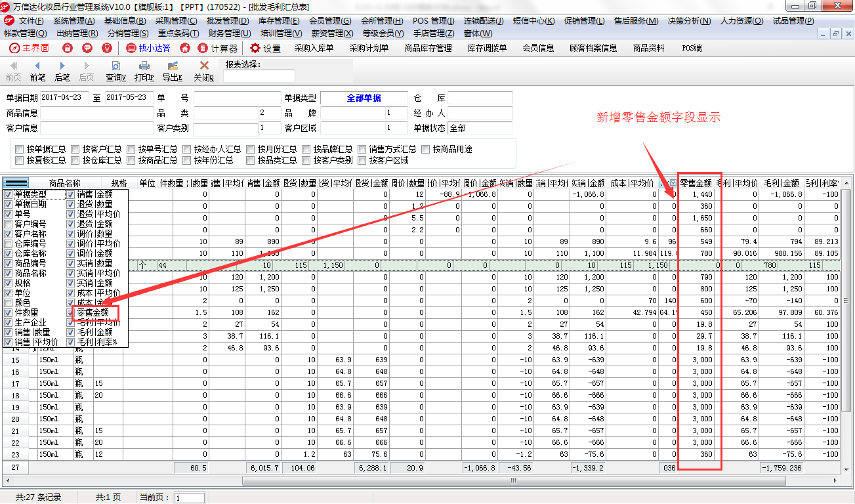The height and width of the screenshot is (504, 855).
Task: Click the end date field 2017-05-23
Action: (x=128, y=98)
